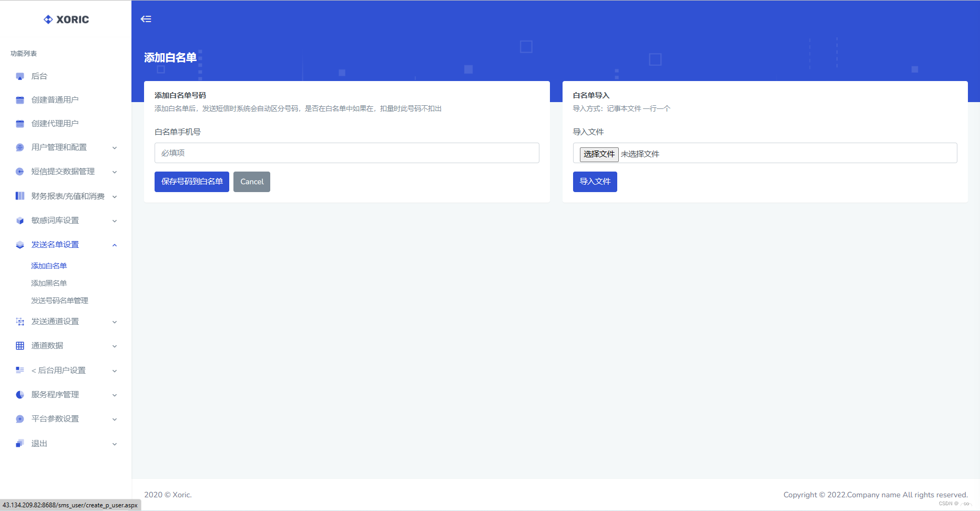Click the 敏感词库设置 cube icon
Image resolution: width=980 pixels, height=511 pixels.
(20, 221)
